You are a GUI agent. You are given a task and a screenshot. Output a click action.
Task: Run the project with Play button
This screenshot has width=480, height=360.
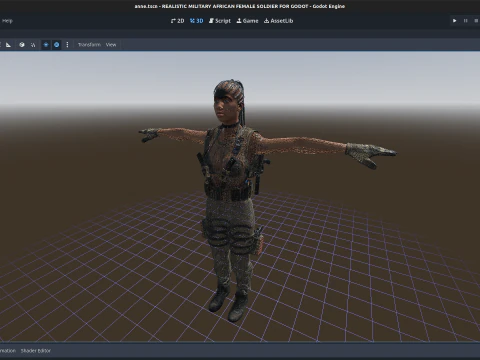(x=455, y=21)
